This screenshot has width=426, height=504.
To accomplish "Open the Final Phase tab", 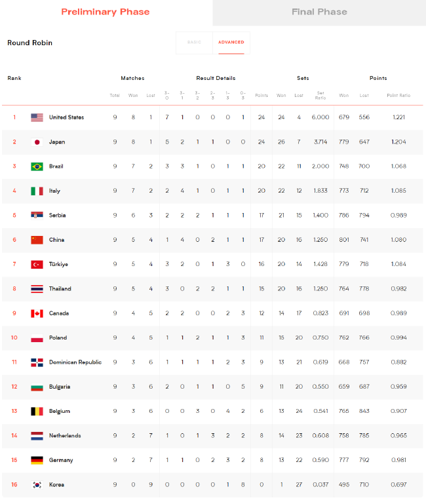I will [x=319, y=12].
